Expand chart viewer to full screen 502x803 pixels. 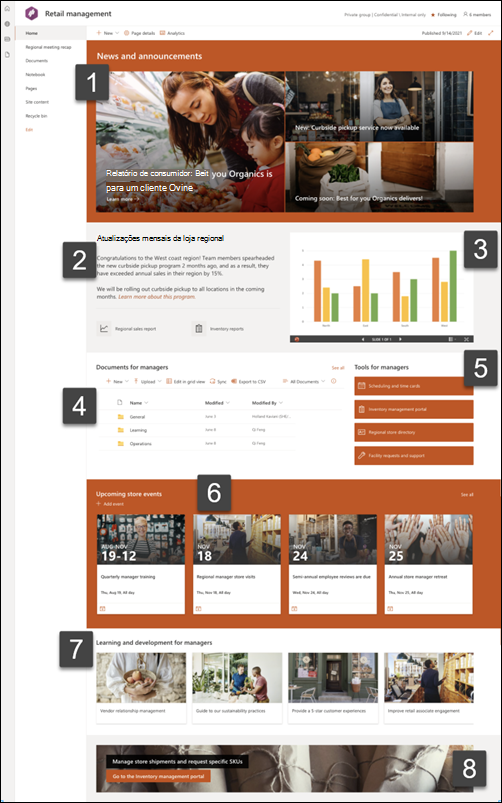467,339
